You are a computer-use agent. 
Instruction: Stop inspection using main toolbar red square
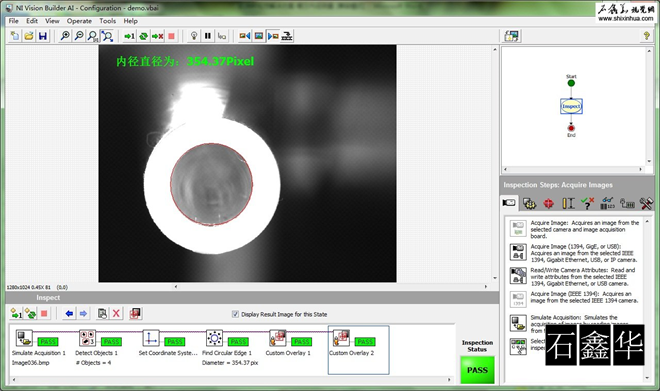[x=171, y=36]
